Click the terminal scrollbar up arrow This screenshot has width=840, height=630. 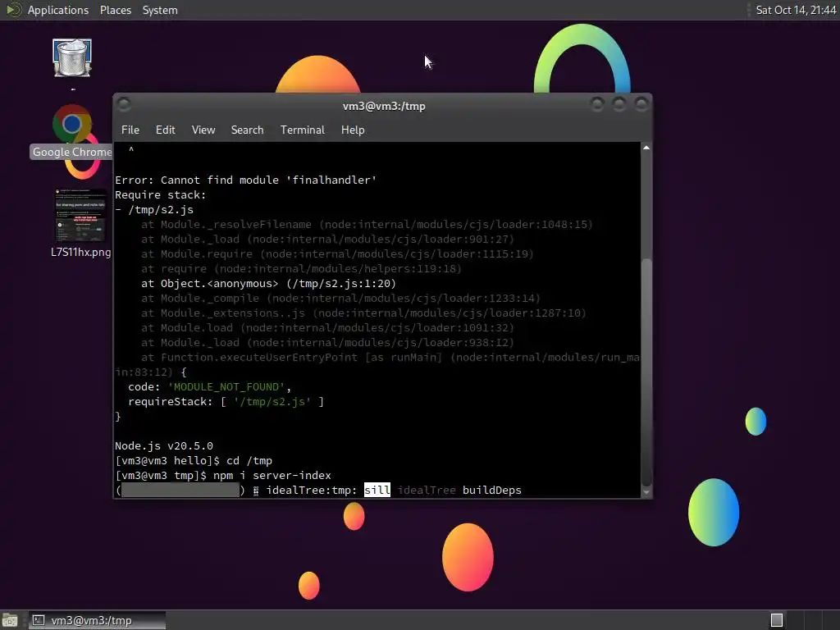[x=646, y=148]
